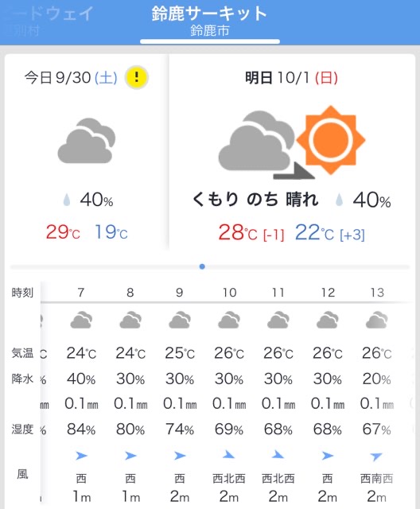Tap today's raindrop precipitation icon
The height and width of the screenshot is (509, 420).
coord(67,200)
